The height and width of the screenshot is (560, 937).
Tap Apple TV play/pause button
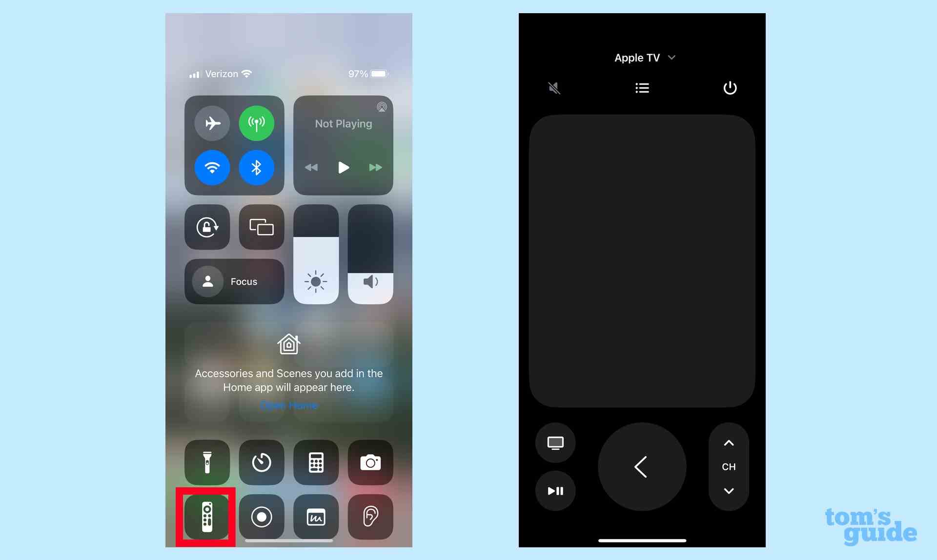(555, 491)
